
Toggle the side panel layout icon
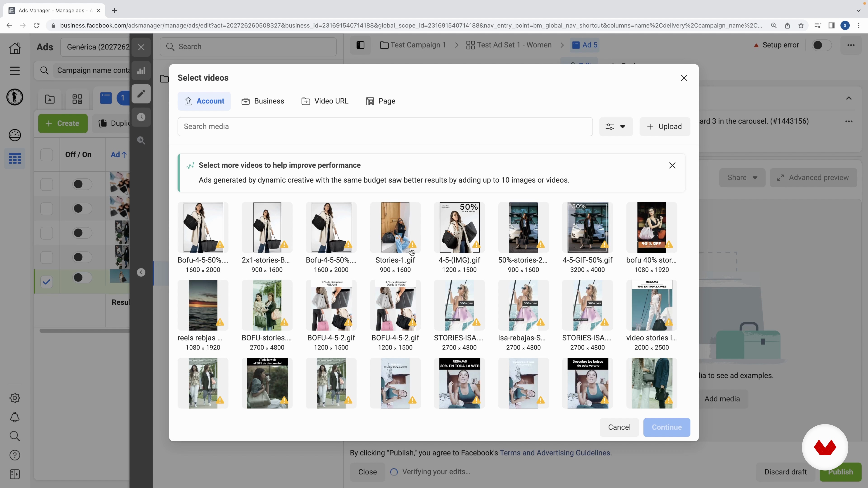(x=360, y=45)
